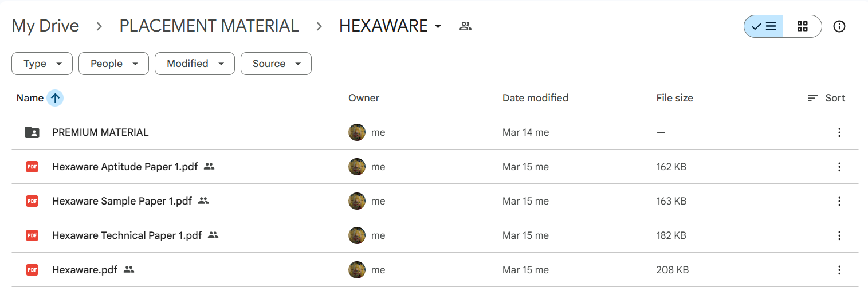The image size is (868, 287).
Task: Click the shared icon next to Hexaware Aptitude Paper 1.pdf
Action: click(209, 167)
